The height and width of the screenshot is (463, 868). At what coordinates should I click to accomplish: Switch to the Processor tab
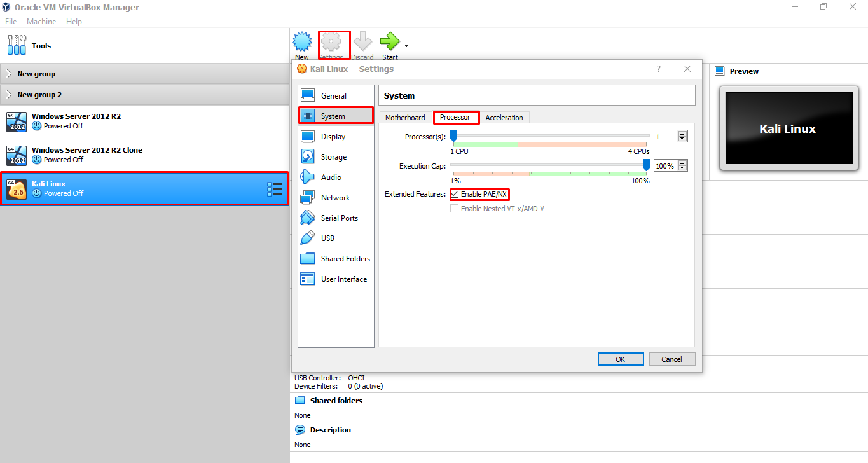[x=455, y=117]
